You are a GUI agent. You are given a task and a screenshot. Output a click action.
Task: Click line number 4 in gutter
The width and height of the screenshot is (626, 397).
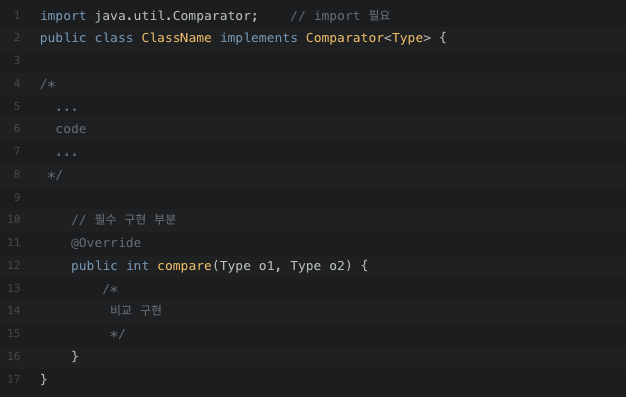(x=17, y=83)
